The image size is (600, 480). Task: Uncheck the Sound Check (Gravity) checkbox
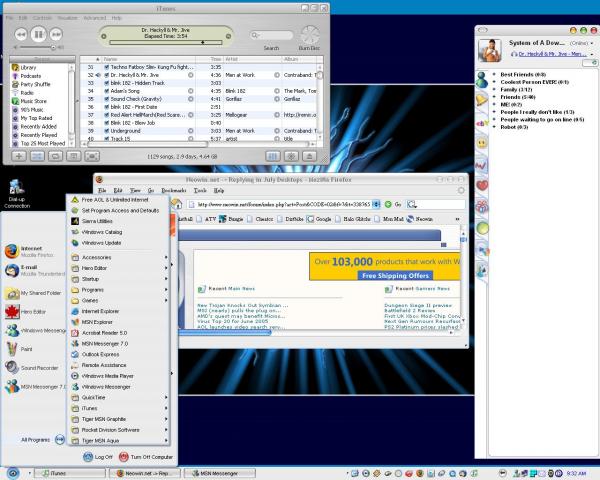tap(107, 99)
